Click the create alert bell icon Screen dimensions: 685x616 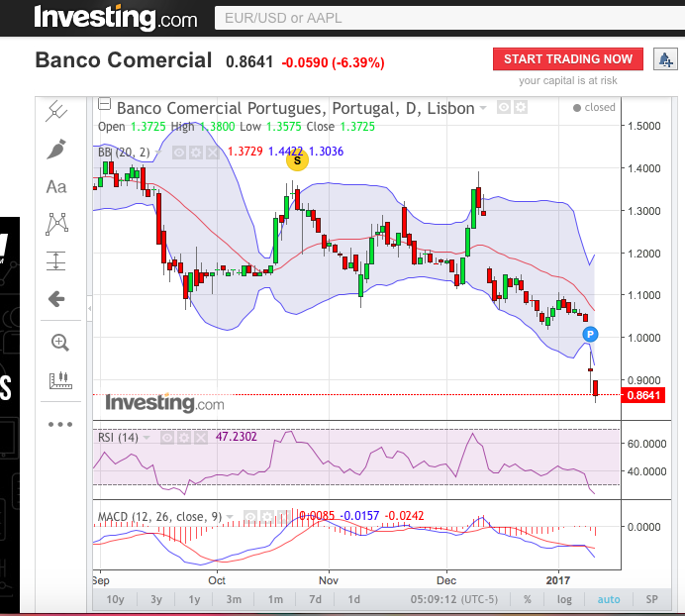(x=665, y=59)
